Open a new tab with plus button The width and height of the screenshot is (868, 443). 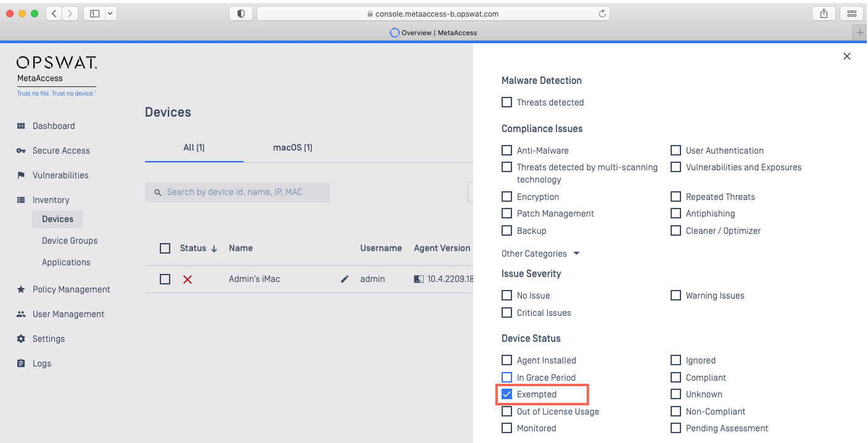click(x=861, y=33)
